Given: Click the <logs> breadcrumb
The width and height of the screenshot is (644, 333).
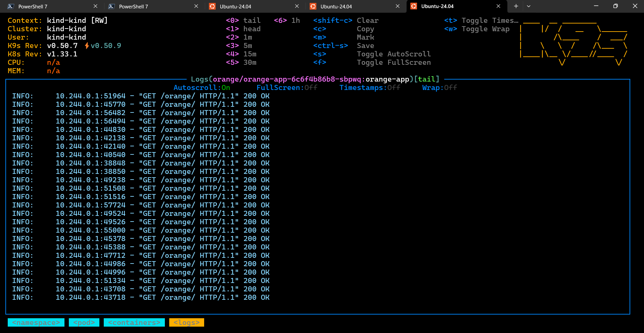Looking at the screenshot, I should point(187,323).
